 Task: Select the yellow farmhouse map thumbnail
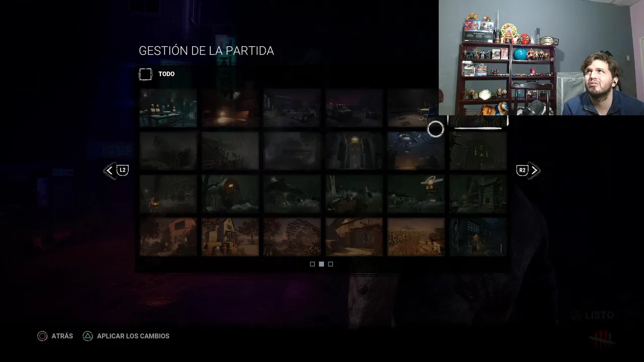pyautogui.click(x=230, y=237)
